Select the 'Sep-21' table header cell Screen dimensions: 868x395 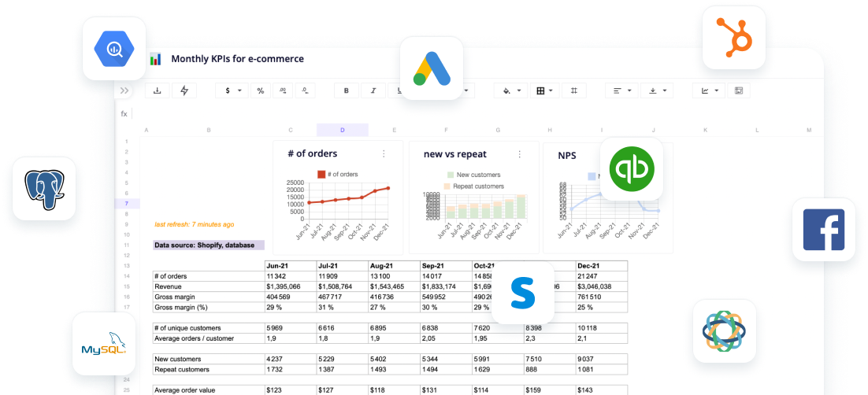coord(446,265)
